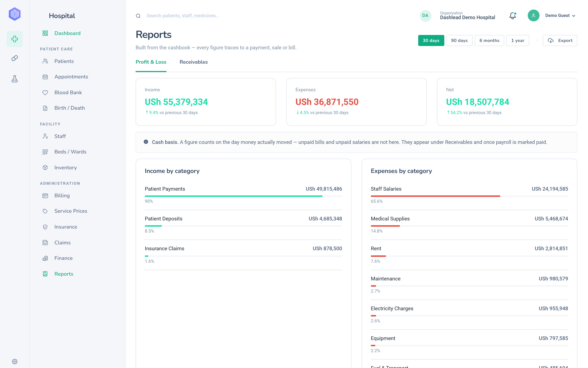Click the notification bell icon
The height and width of the screenshot is (368, 588).
(513, 16)
